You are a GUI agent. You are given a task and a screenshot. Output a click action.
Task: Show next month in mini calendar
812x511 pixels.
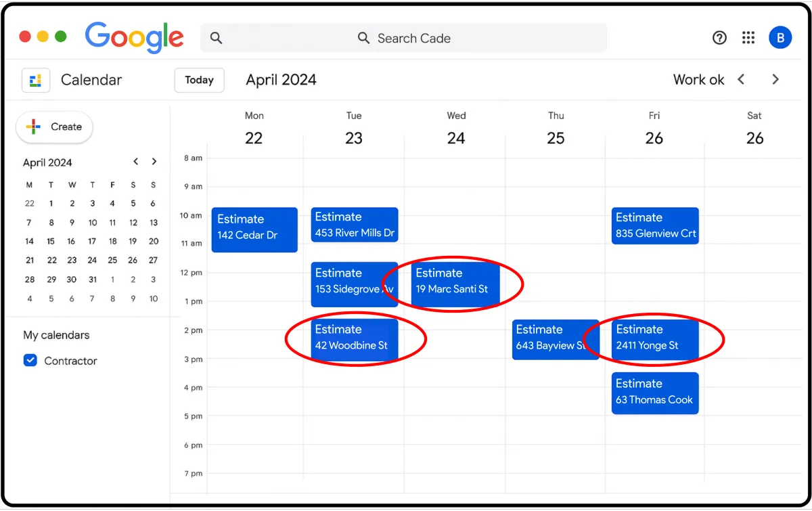tap(154, 162)
